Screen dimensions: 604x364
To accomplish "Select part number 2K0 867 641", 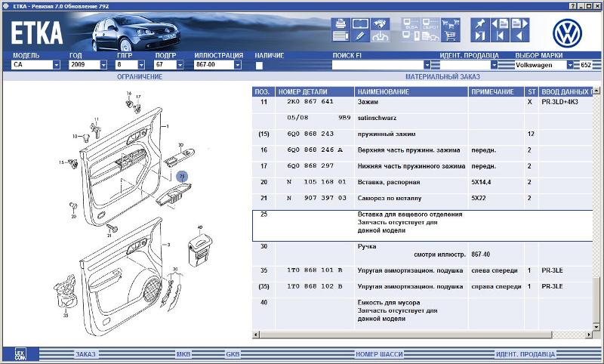I will 310,102.
